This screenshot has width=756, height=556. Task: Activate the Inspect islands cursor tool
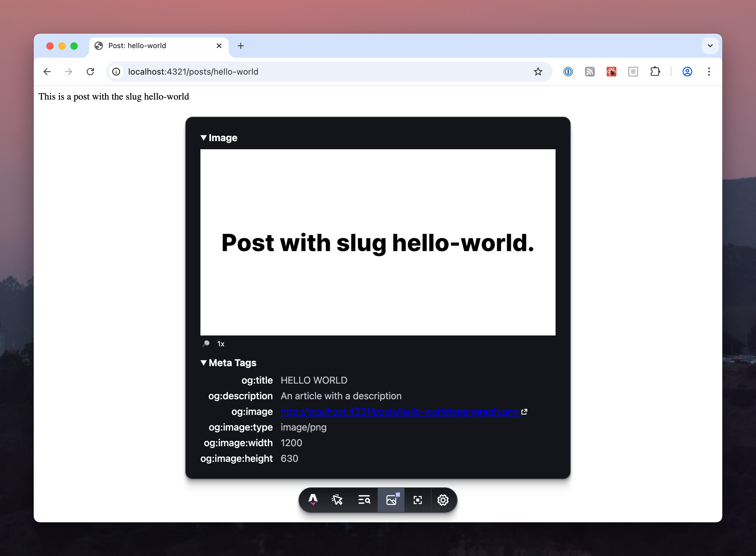pos(337,500)
